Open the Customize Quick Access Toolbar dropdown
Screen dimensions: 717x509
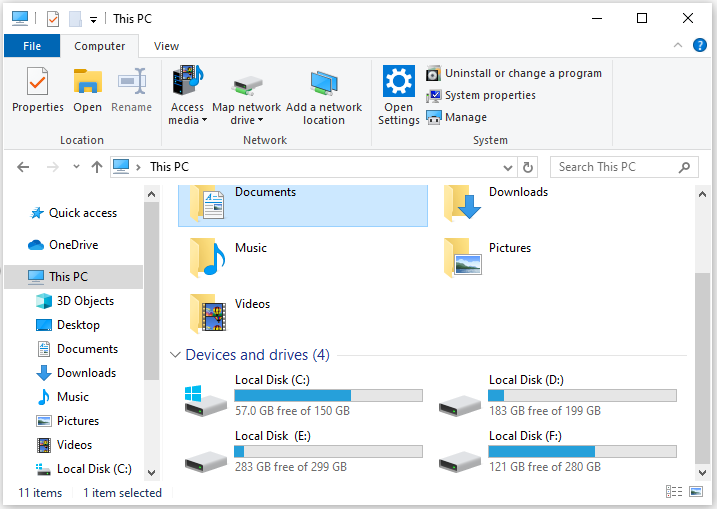pyautogui.click(x=93, y=20)
